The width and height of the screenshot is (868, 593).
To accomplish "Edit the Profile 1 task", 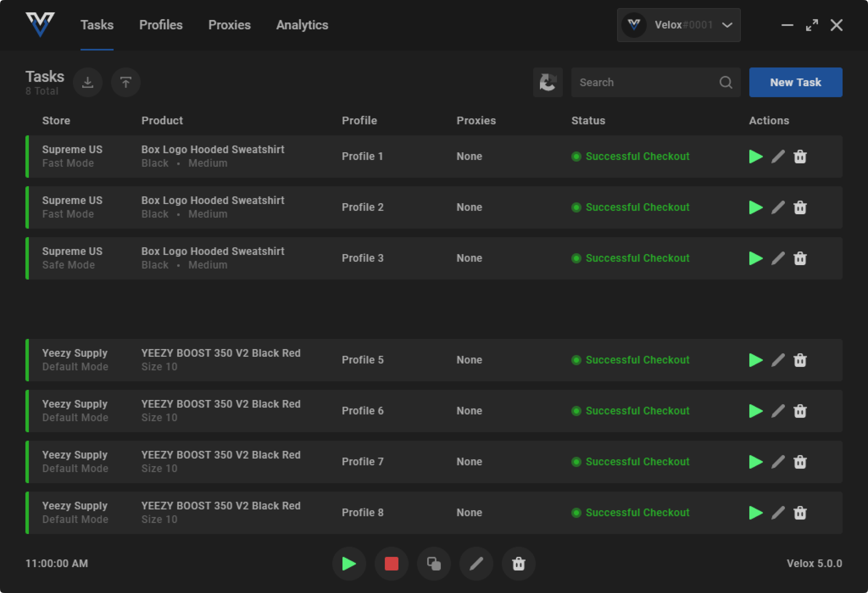I will coord(778,157).
